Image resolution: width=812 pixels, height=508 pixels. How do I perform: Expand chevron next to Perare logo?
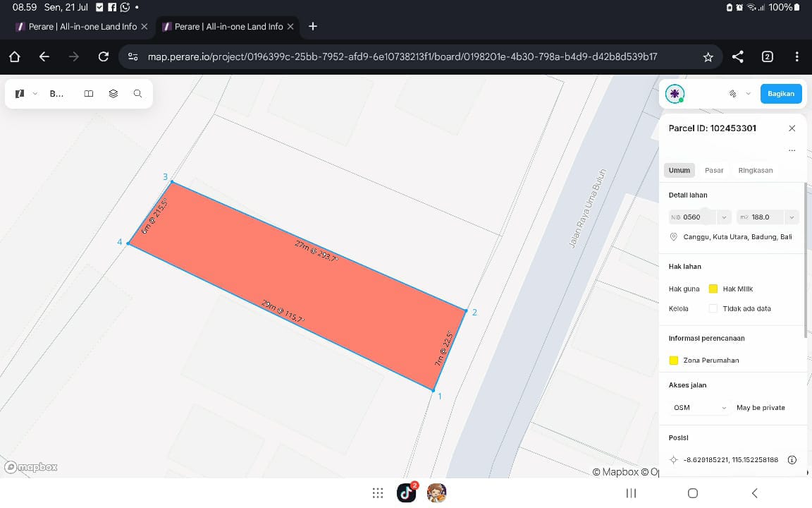(x=35, y=94)
